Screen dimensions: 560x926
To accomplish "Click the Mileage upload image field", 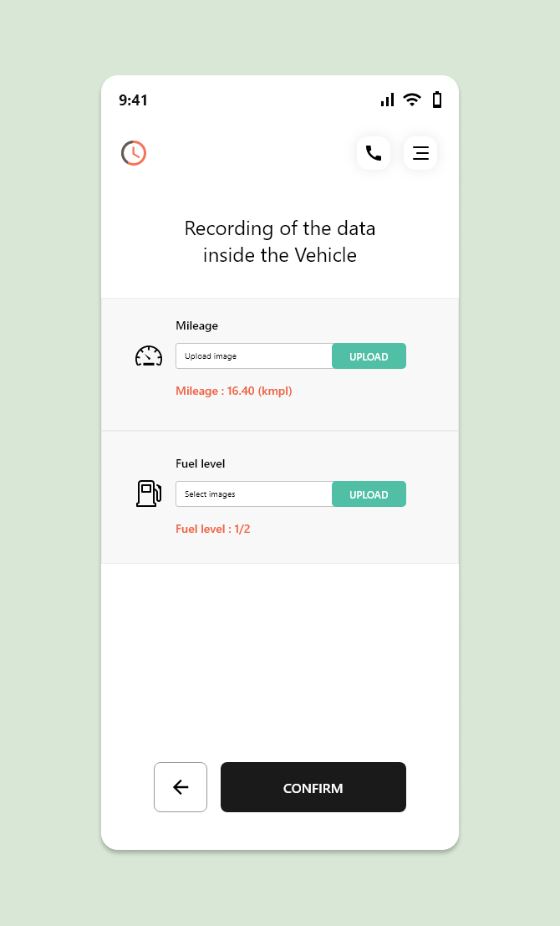I will click(x=254, y=356).
